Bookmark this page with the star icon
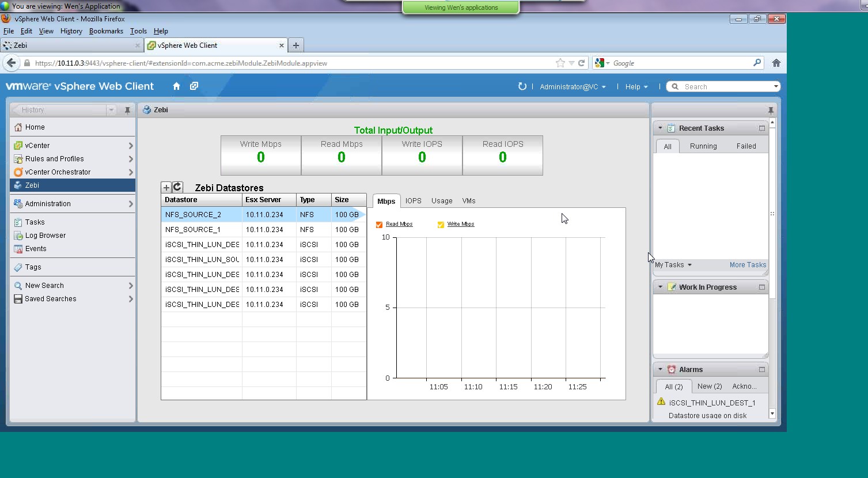Image resolution: width=868 pixels, height=478 pixels. coord(560,63)
